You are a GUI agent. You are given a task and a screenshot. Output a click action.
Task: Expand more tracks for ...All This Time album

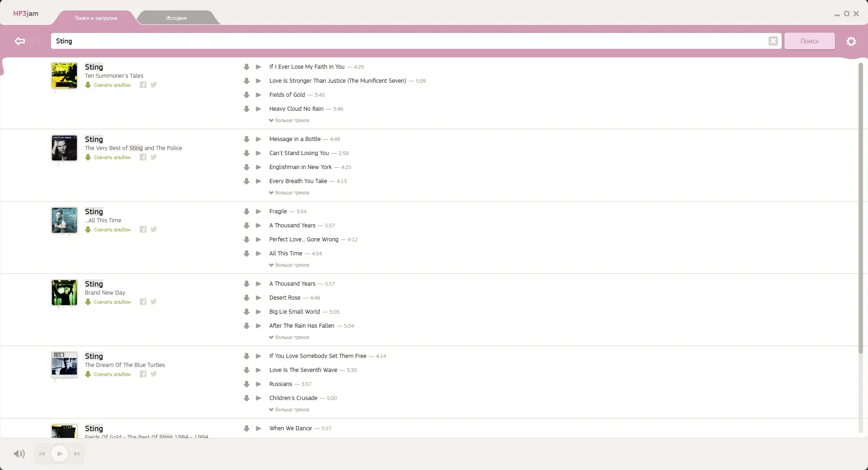point(289,265)
